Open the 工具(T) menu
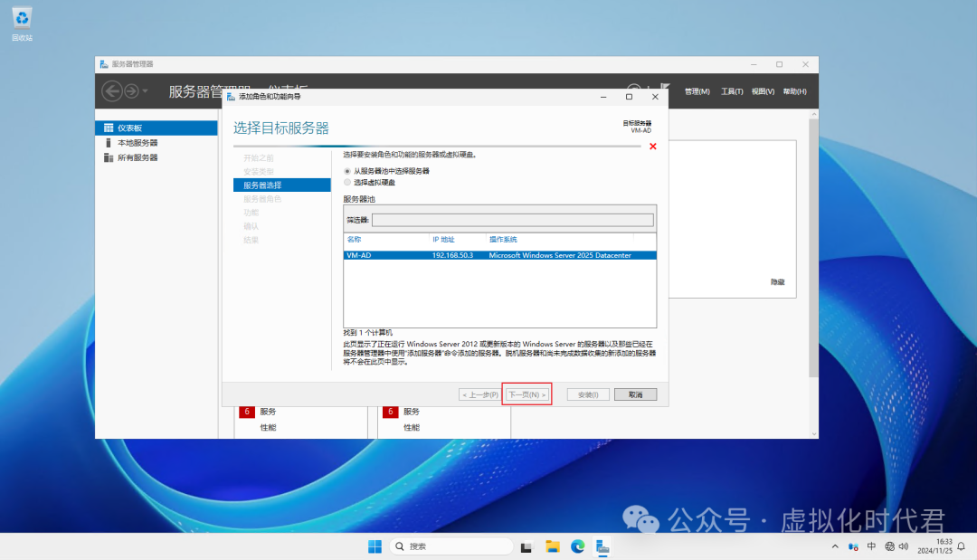This screenshot has height=560, width=977. pos(732,91)
